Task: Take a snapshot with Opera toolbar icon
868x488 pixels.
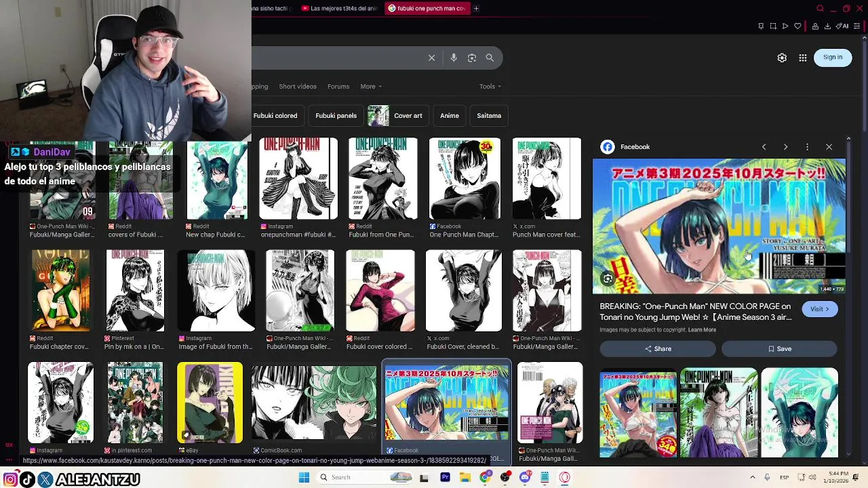Action: tap(773, 26)
